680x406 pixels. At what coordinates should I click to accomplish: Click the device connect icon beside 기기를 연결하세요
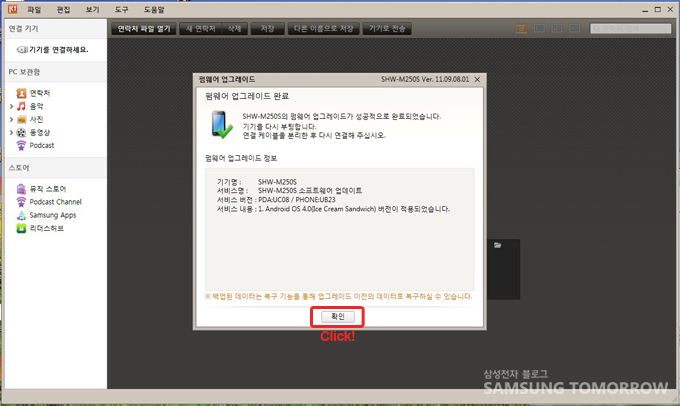[22, 50]
